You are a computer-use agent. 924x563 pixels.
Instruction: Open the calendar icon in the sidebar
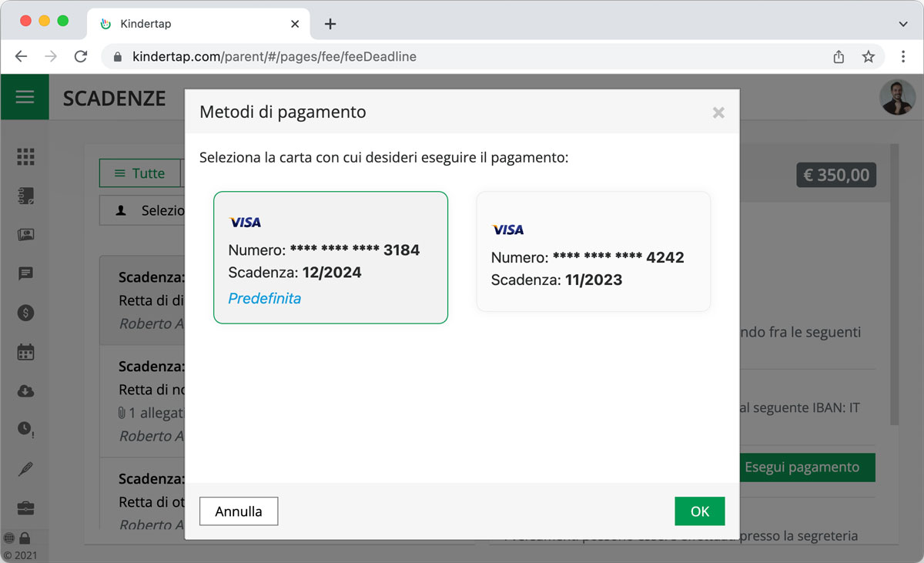25,352
